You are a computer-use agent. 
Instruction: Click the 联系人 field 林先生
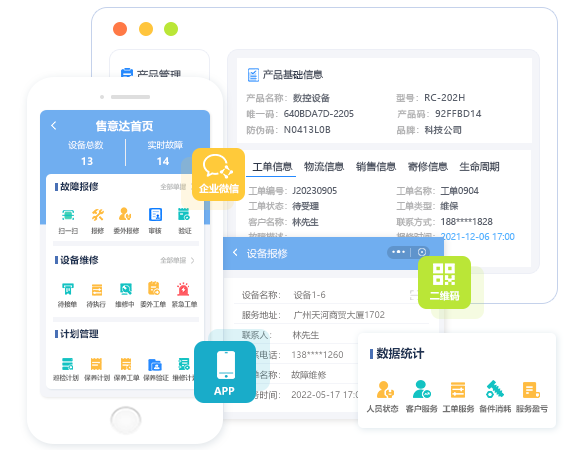tap(306, 335)
